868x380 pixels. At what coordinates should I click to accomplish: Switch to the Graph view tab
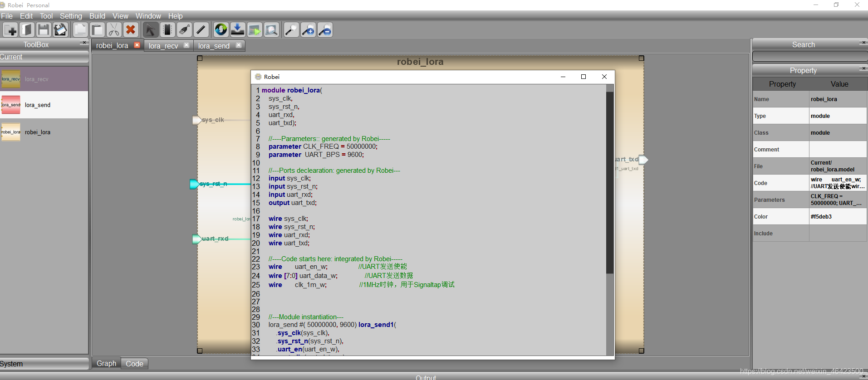click(x=106, y=363)
